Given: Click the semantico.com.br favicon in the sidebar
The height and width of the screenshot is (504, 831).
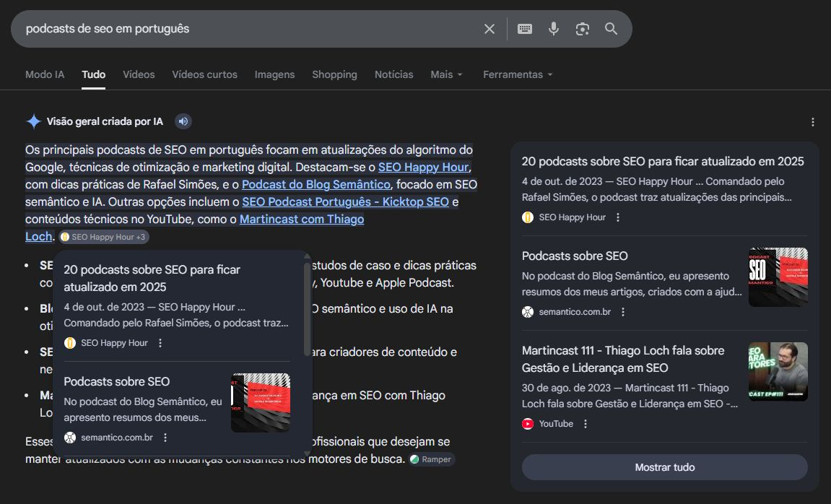Looking at the screenshot, I should [x=528, y=312].
